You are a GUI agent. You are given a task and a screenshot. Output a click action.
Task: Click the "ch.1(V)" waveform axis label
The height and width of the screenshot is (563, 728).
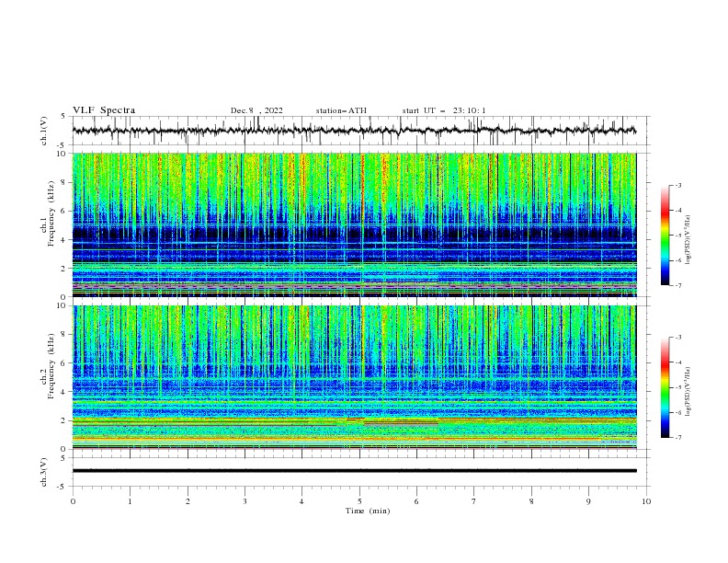[x=44, y=131]
